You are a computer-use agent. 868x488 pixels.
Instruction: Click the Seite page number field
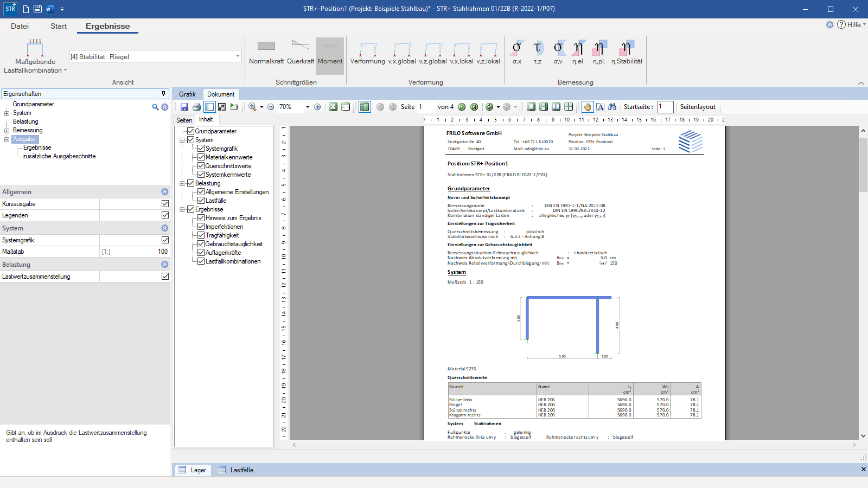[425, 107]
